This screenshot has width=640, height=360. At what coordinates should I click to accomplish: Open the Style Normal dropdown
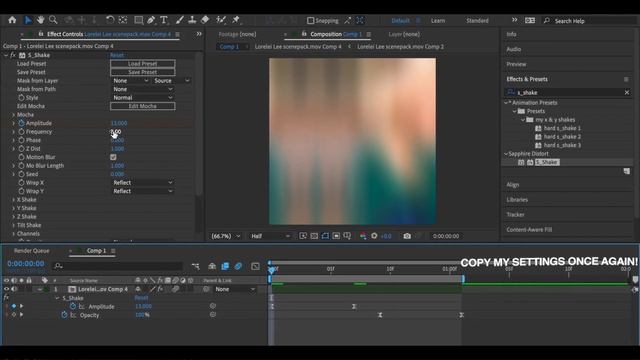[x=142, y=98]
